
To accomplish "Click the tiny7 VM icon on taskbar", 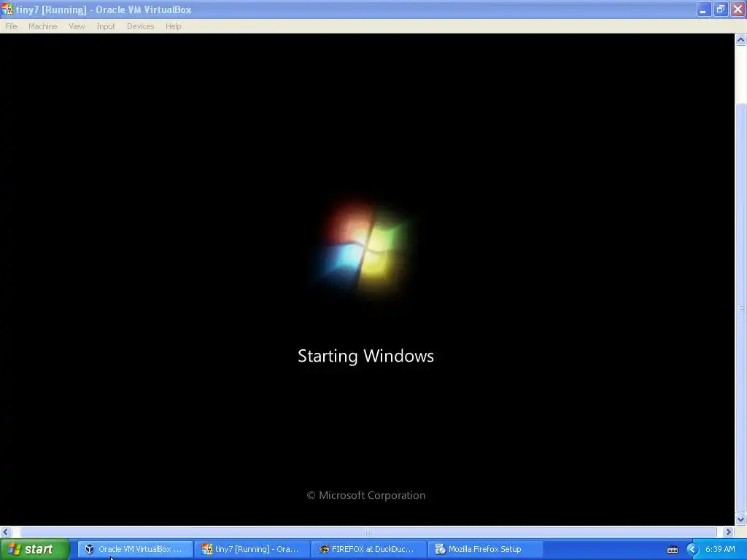I will click(206, 549).
